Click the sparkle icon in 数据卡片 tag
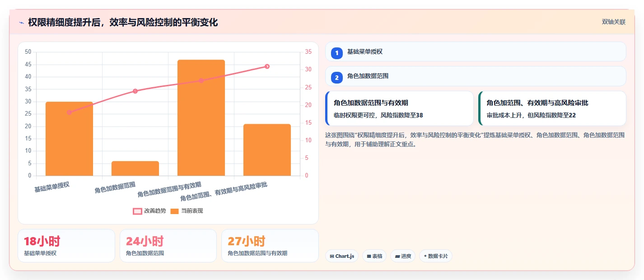 [x=425, y=256]
